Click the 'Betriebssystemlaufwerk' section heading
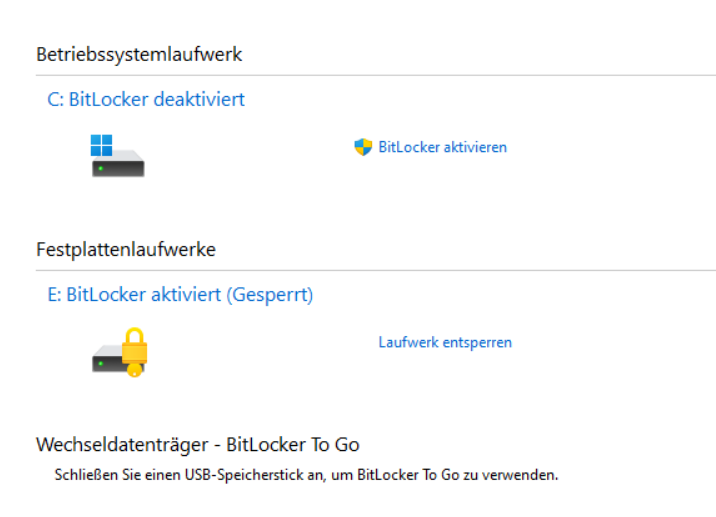This screenshot has width=716, height=517. tap(139, 54)
